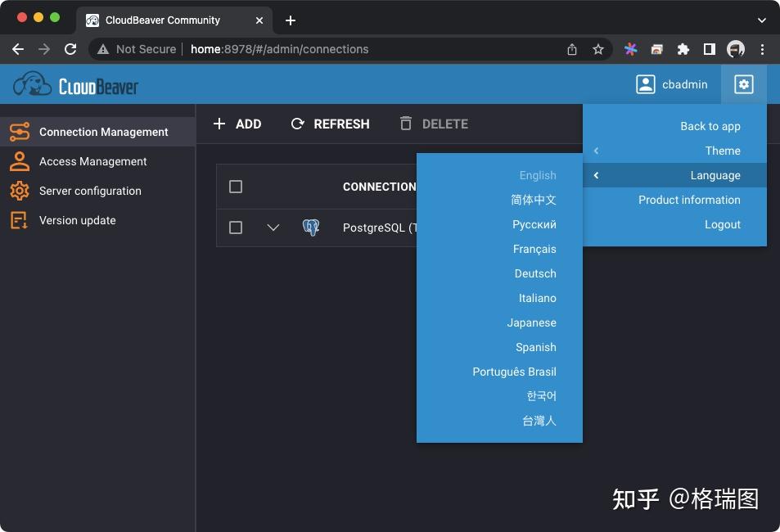Collapse the Language submenu

pos(715,175)
